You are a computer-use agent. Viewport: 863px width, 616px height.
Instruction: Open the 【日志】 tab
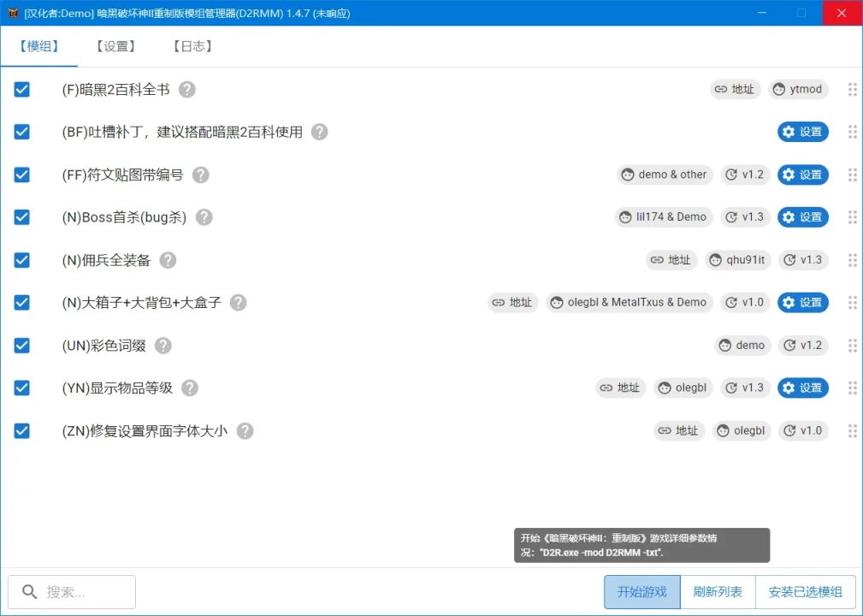pyautogui.click(x=190, y=46)
